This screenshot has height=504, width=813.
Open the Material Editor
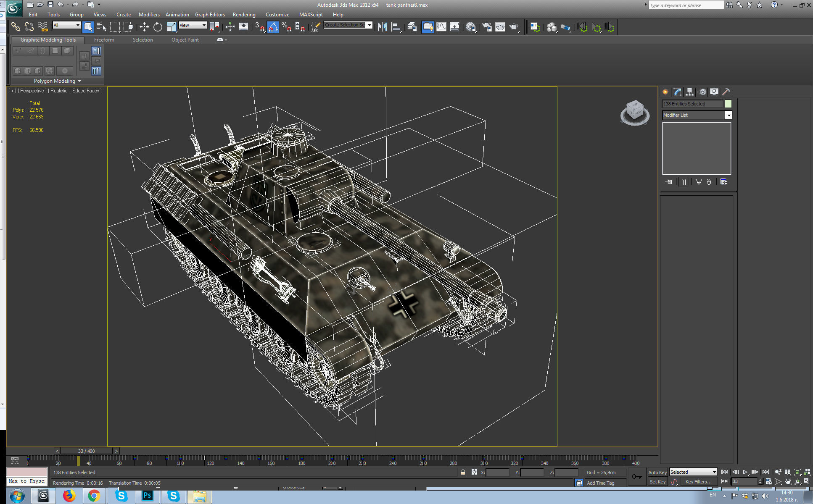point(471,27)
